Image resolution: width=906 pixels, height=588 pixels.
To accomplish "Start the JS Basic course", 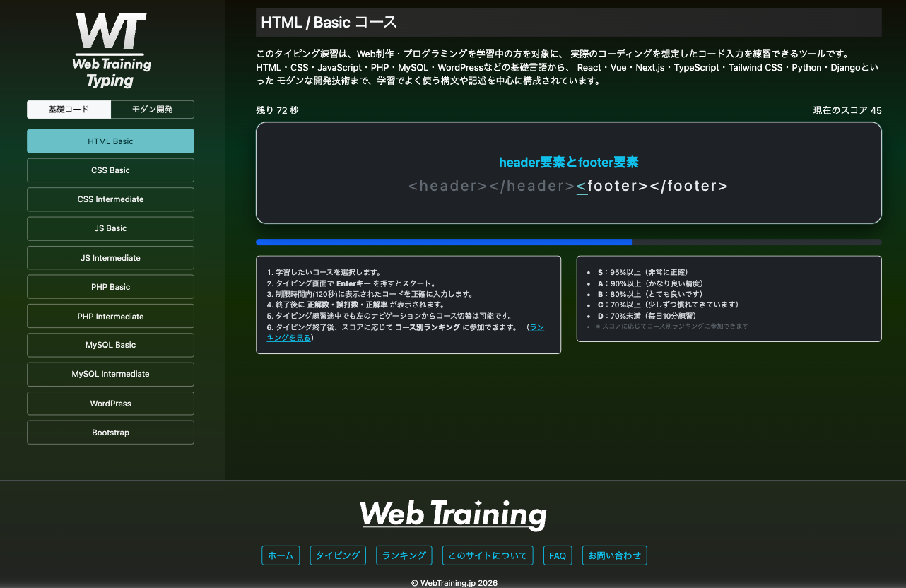I will tap(110, 229).
